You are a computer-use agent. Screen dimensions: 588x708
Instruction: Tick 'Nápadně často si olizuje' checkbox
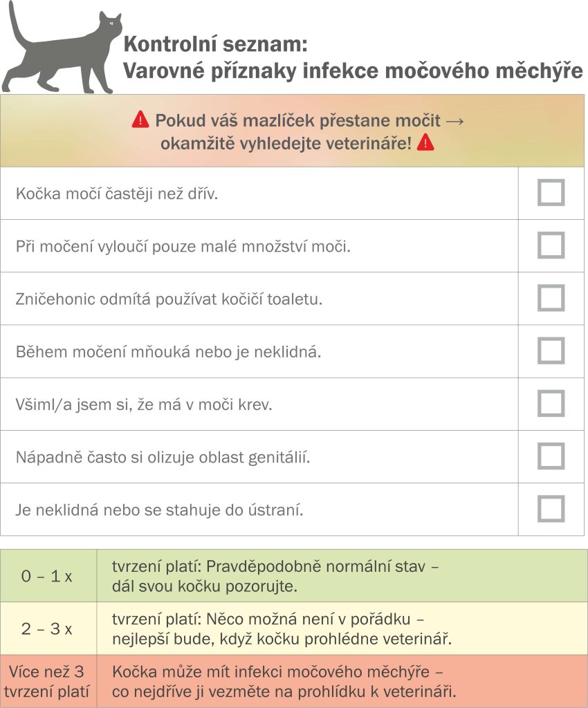(x=551, y=456)
